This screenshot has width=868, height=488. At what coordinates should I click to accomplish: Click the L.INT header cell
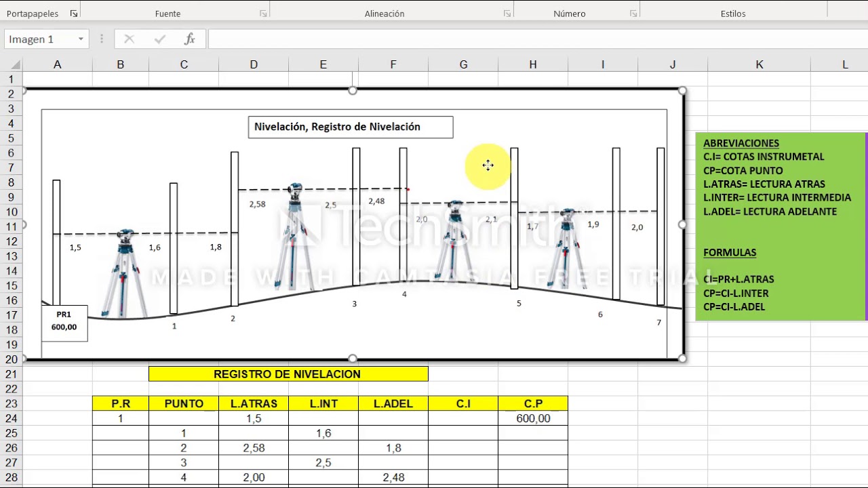(323, 404)
